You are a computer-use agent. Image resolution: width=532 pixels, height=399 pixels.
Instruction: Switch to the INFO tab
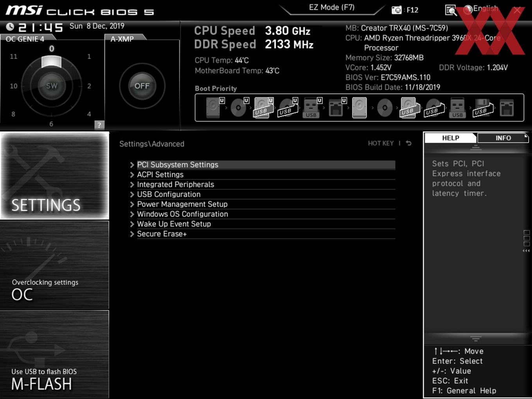(x=503, y=138)
